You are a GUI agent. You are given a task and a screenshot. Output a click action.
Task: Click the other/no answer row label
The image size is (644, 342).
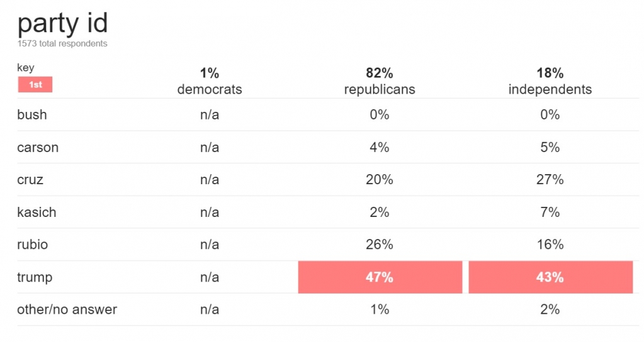pos(67,309)
